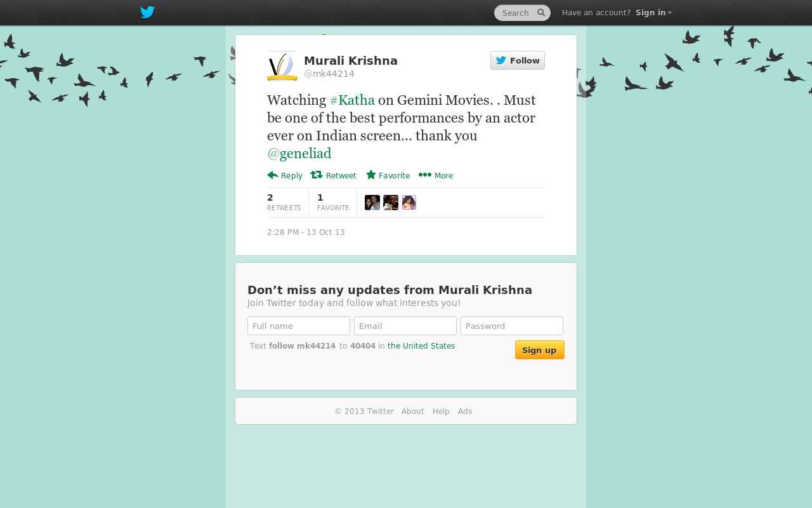View the 2 retweets count
This screenshot has width=812, height=508.
284,203
